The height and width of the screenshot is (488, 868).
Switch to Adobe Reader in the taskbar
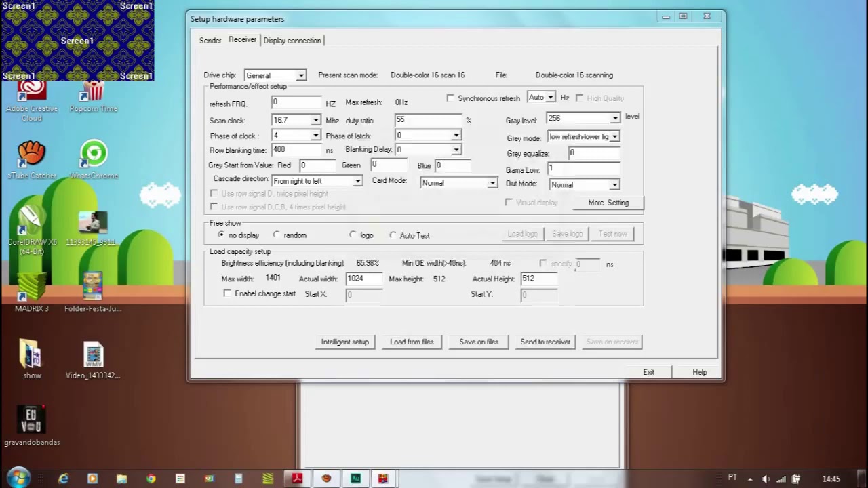click(x=297, y=479)
